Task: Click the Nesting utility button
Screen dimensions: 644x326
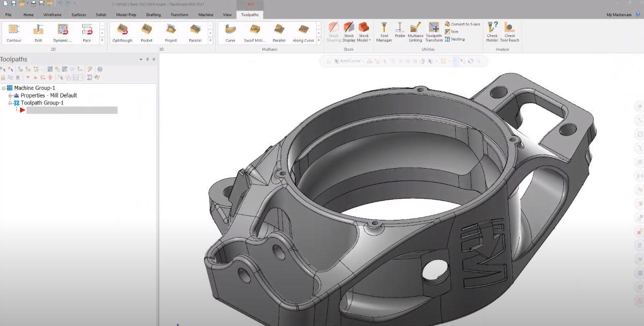Action: pos(455,39)
